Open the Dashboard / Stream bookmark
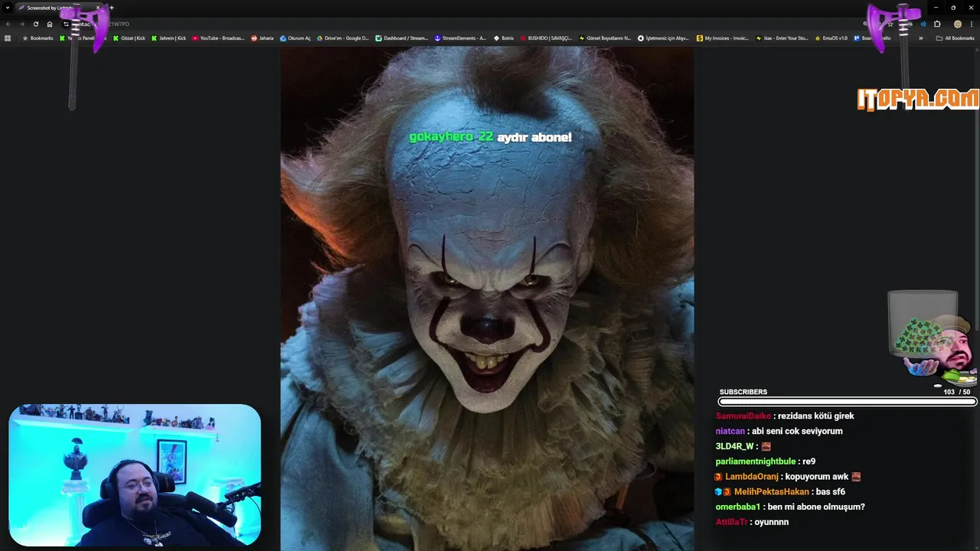Screen dimensions: 980x551 coord(401,38)
